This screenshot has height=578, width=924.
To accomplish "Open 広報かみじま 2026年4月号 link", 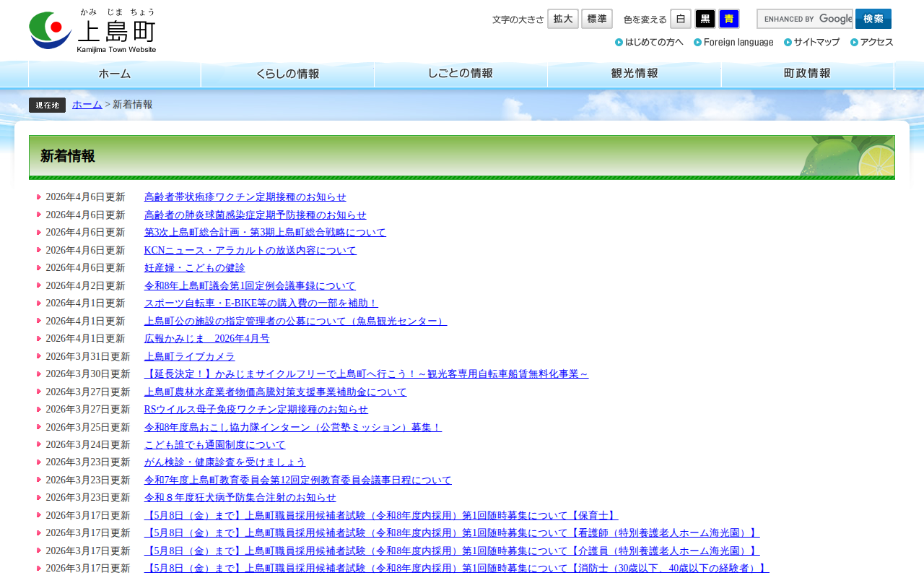I will point(207,339).
